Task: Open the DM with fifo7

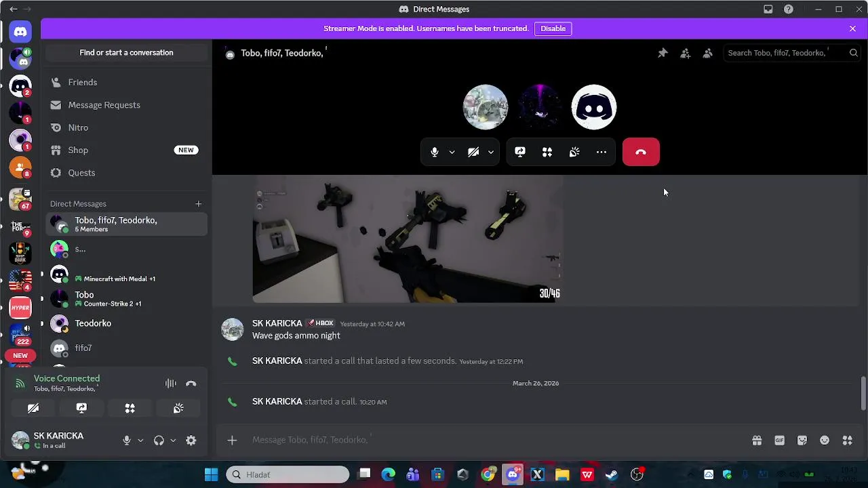Action: click(126, 348)
